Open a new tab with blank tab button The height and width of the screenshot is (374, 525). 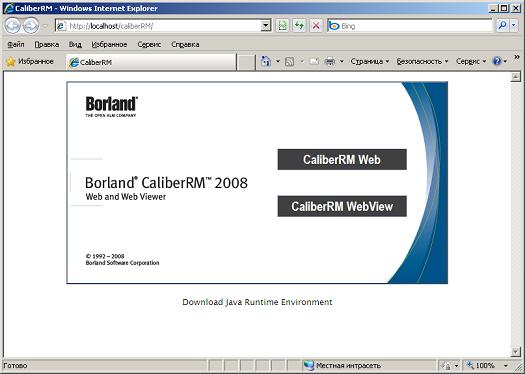pyautogui.click(x=246, y=62)
